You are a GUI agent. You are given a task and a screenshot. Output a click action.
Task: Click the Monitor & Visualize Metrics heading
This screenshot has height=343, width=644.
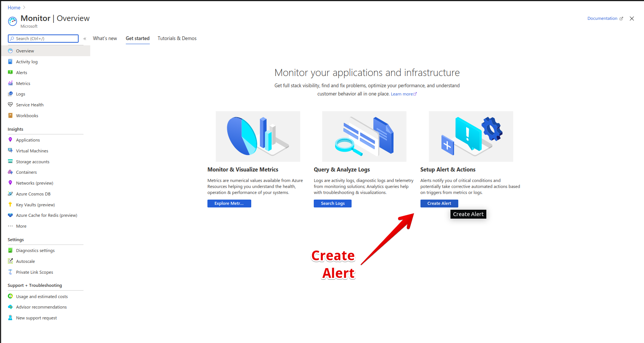pos(243,170)
